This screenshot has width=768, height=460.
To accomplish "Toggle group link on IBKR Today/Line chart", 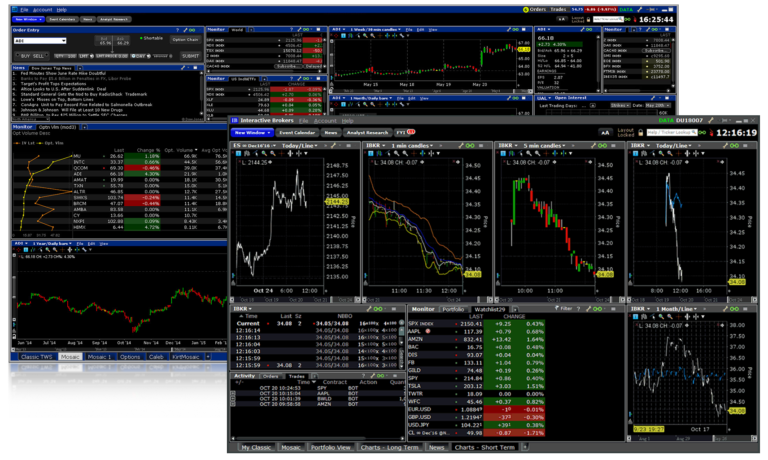I will (x=734, y=145).
